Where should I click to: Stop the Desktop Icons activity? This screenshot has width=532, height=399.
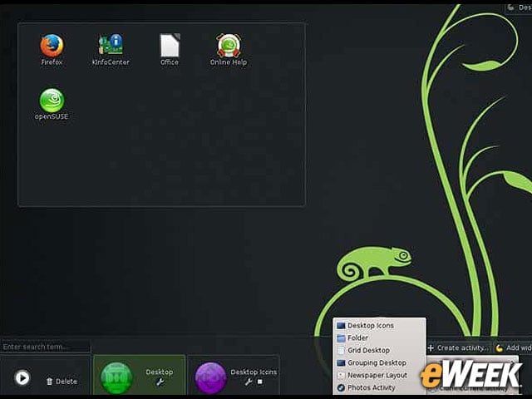(x=260, y=382)
